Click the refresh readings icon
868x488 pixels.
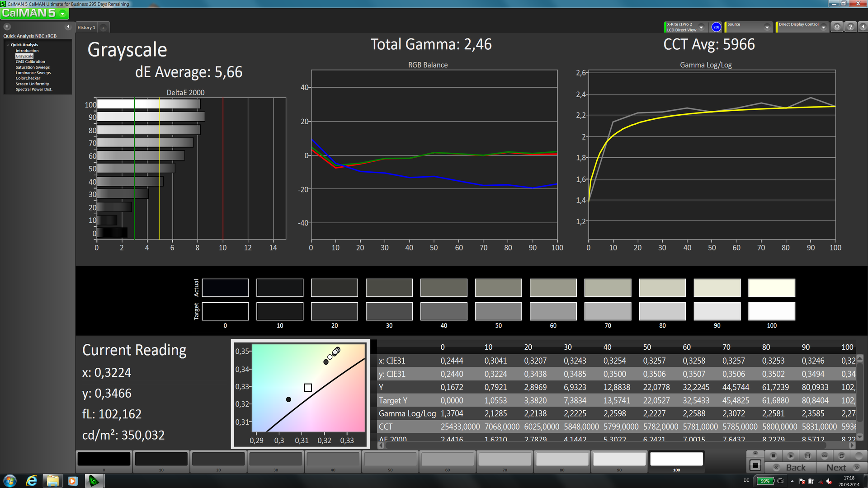click(x=841, y=455)
